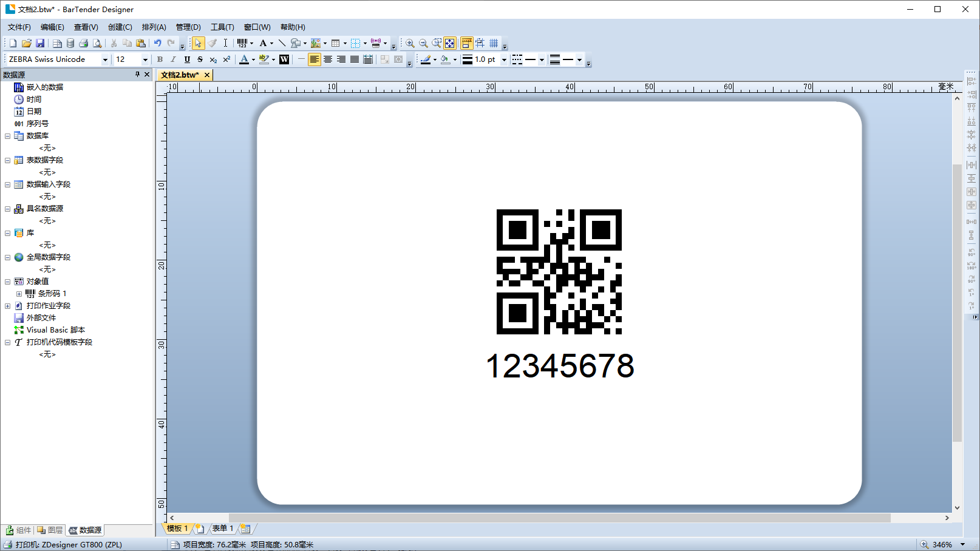Click the save document icon

[x=40, y=43]
